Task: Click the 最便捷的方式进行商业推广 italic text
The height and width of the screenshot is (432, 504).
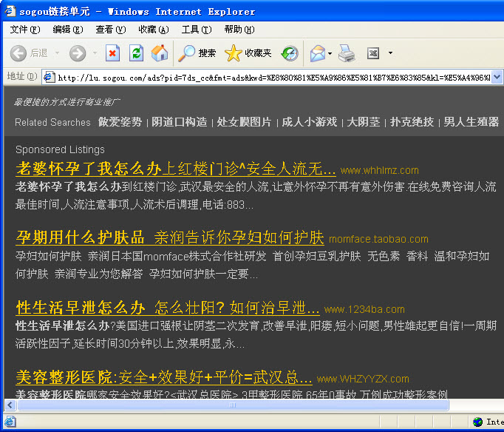Action: coord(67,102)
